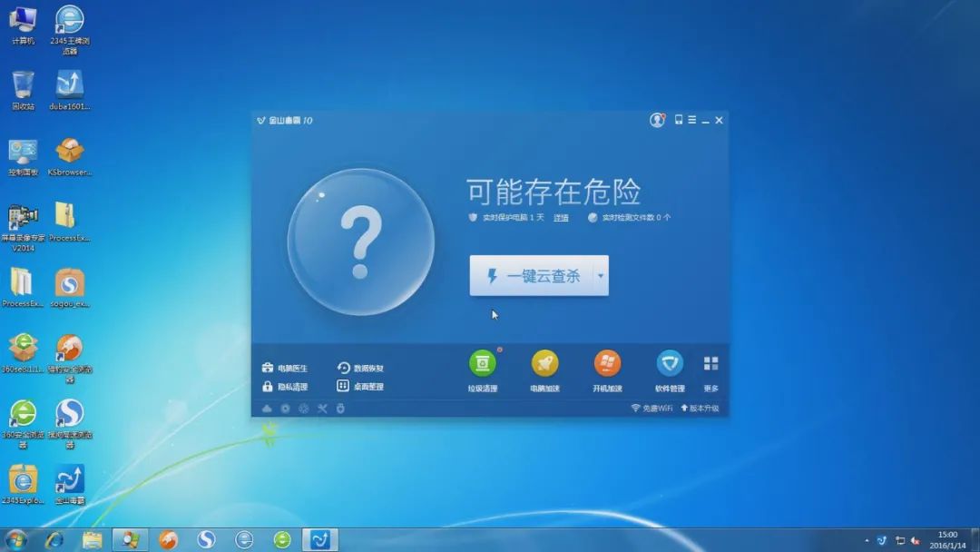Select sogou_ex installer desktop icon

point(69,288)
